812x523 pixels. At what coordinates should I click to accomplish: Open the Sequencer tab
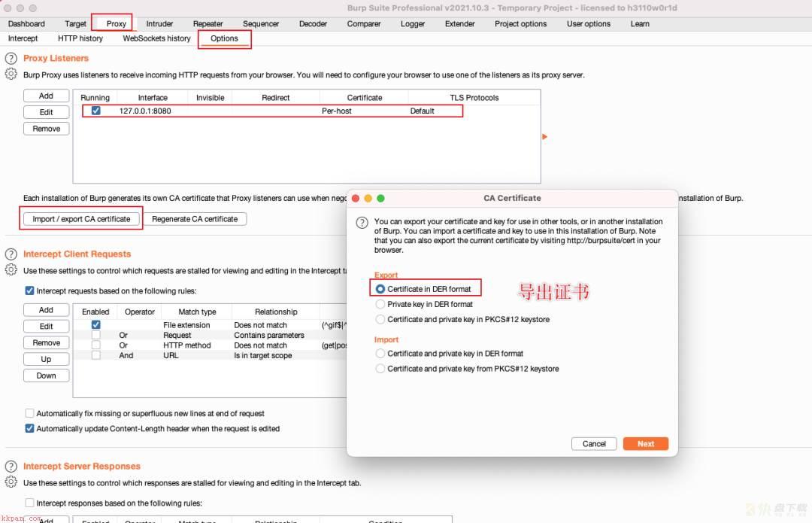point(260,24)
